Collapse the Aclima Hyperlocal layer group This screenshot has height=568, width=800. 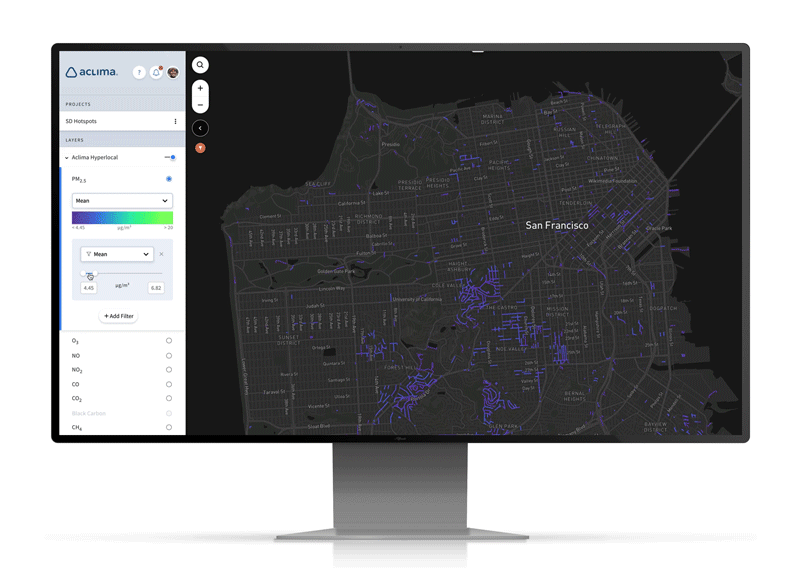coord(67,158)
